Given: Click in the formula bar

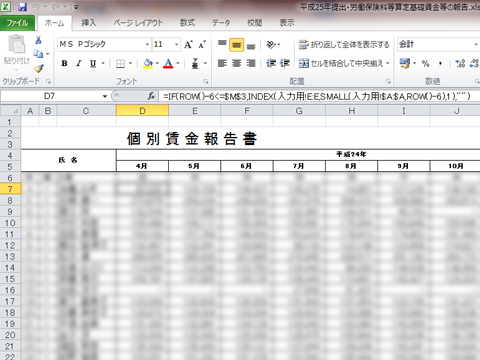Looking at the screenshot, I should (x=319, y=96).
